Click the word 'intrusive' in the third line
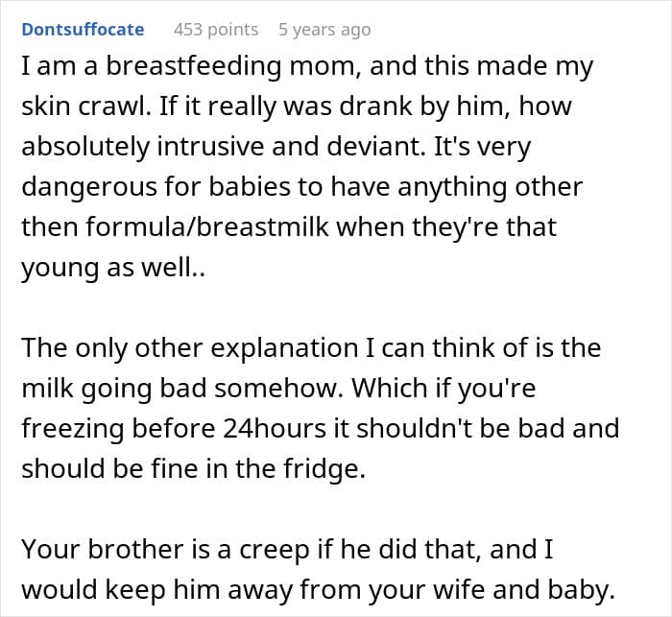 point(210,146)
